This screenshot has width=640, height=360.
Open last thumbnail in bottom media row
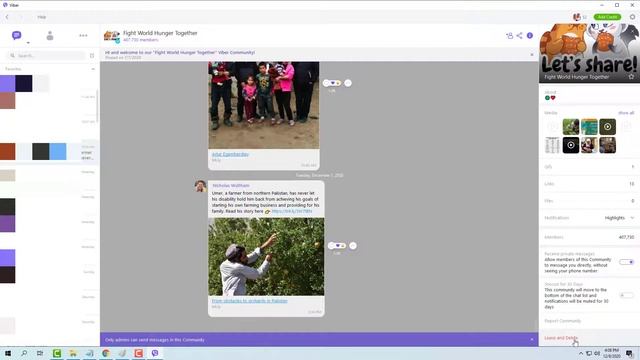607,145
